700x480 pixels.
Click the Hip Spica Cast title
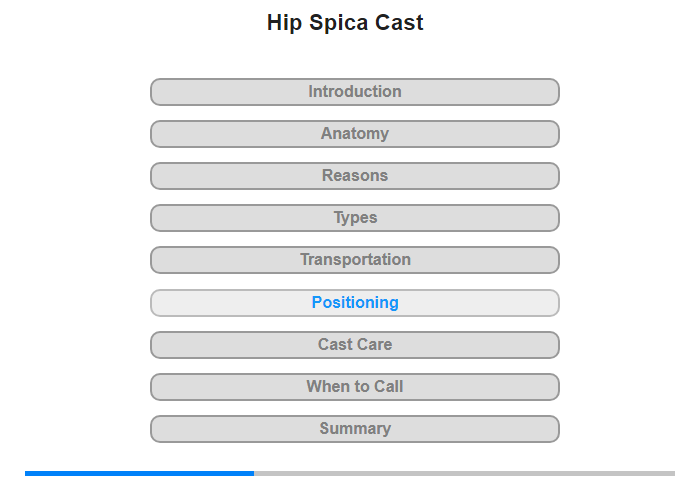(345, 23)
